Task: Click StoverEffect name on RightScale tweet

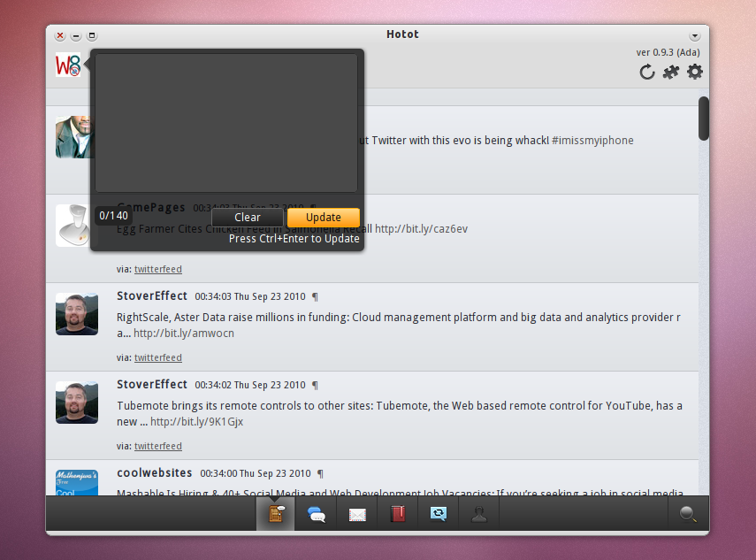Action: click(152, 295)
